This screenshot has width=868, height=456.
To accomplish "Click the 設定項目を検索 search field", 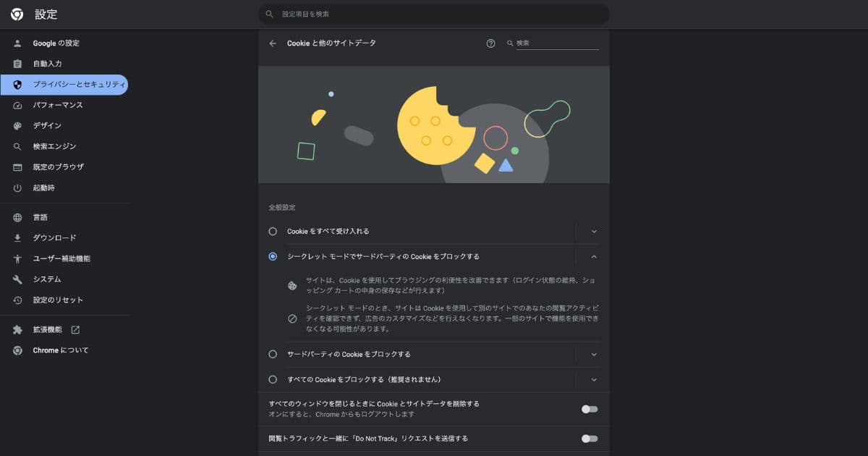I will click(x=434, y=14).
